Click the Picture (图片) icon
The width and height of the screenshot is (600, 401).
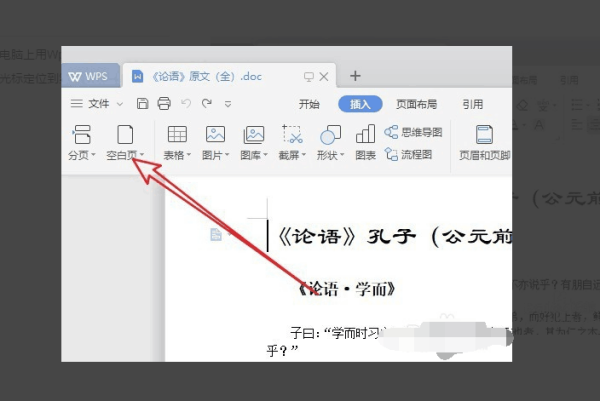(215, 134)
